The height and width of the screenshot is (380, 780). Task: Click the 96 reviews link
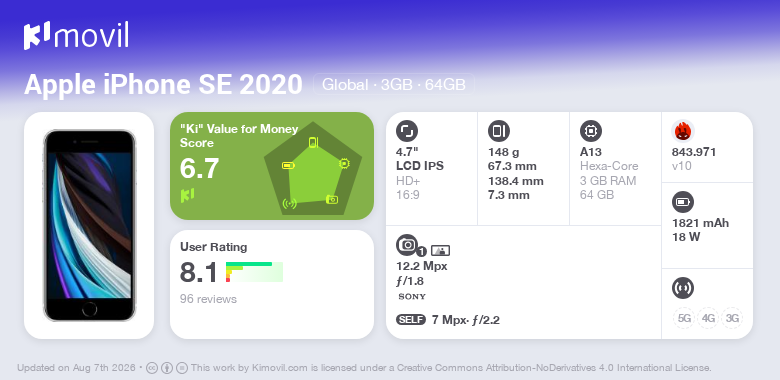[208, 299]
